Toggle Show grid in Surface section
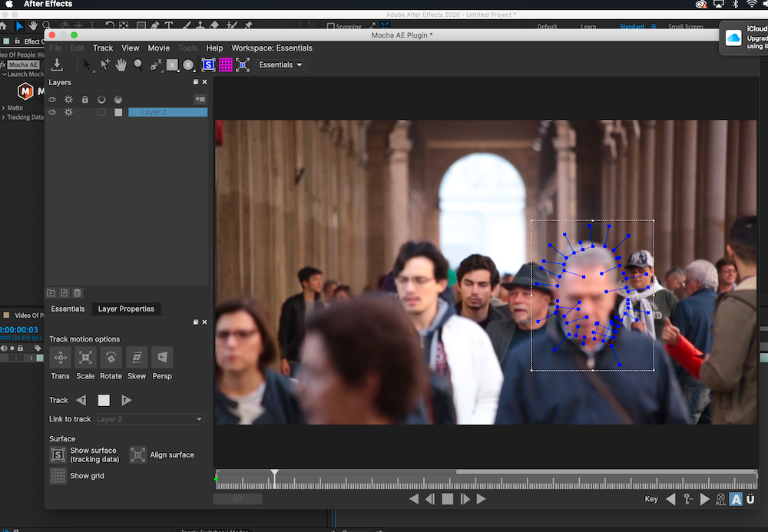 58,476
